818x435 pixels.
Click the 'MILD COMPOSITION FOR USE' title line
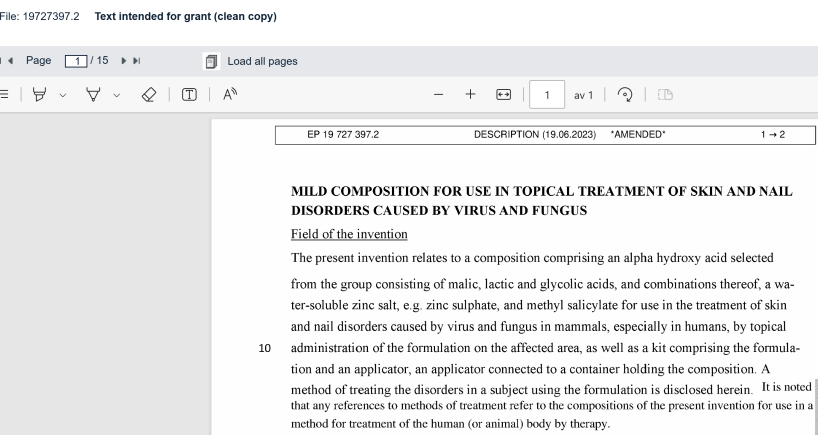click(542, 191)
